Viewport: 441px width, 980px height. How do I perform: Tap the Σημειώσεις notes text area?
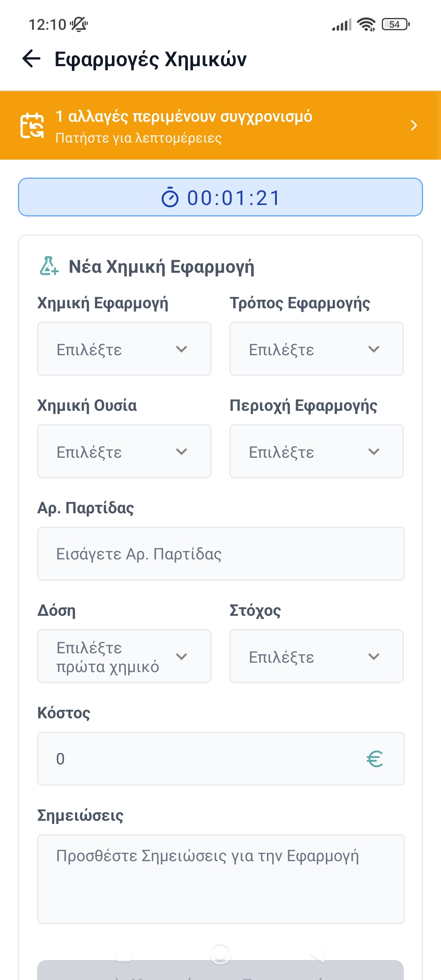pos(220,879)
